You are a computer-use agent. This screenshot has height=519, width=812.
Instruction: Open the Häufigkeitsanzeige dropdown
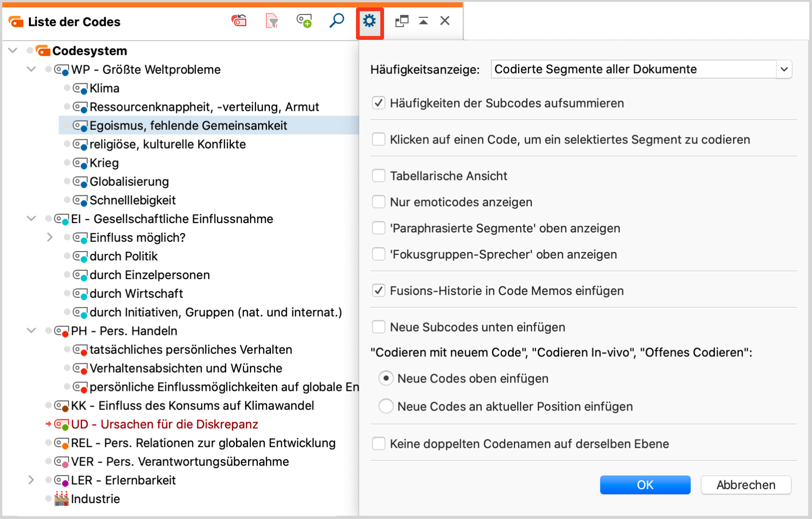click(784, 70)
